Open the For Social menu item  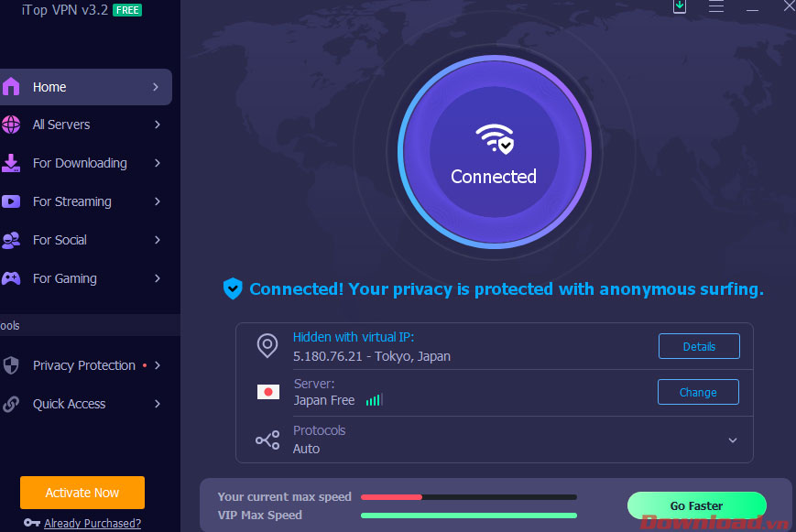tap(60, 240)
